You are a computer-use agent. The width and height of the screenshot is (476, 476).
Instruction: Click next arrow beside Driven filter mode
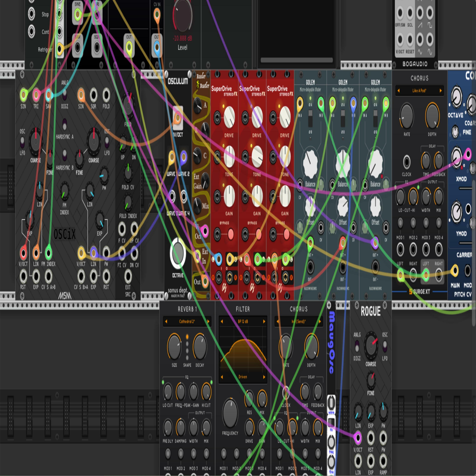click(x=264, y=377)
